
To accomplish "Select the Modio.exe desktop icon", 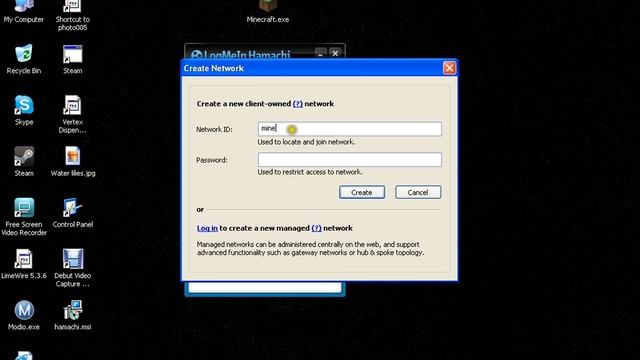I will point(24,310).
